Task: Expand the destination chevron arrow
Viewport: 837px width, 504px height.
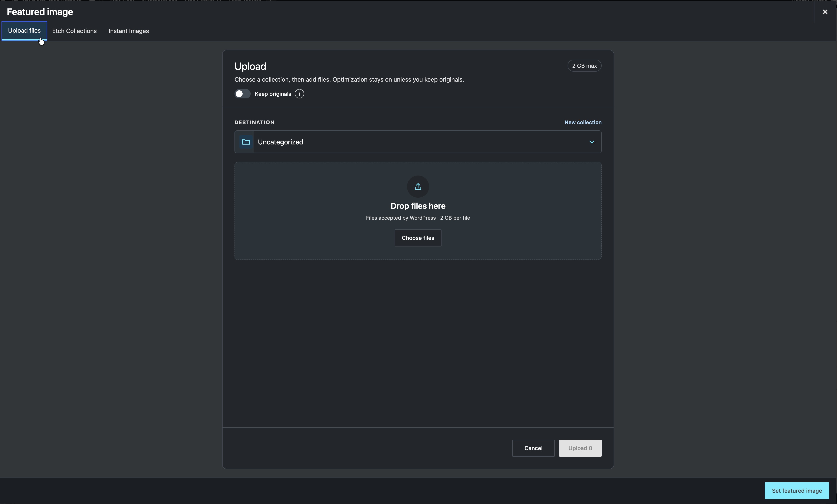Action: coord(591,142)
